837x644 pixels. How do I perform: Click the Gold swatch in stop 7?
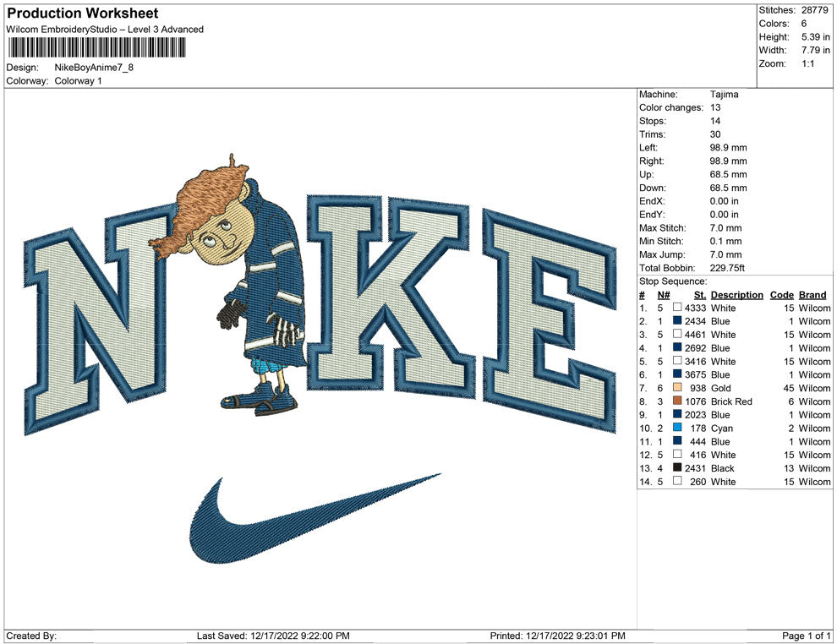click(677, 387)
